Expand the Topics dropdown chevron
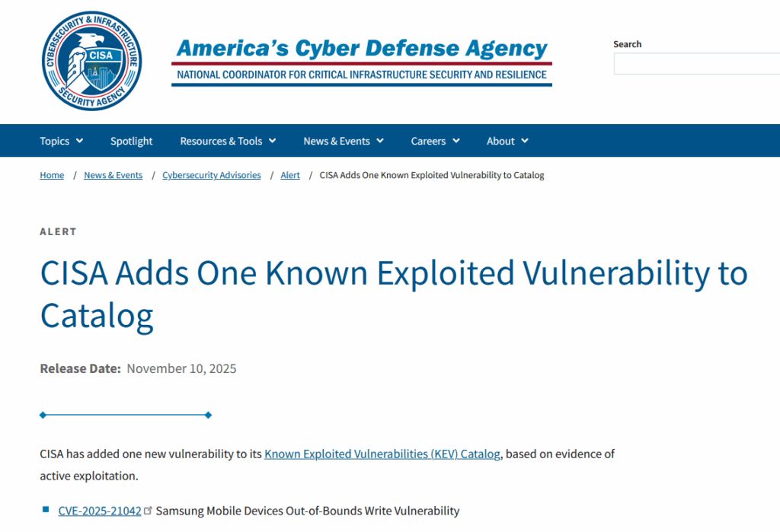This screenshot has height=532, width=780. pos(80,141)
